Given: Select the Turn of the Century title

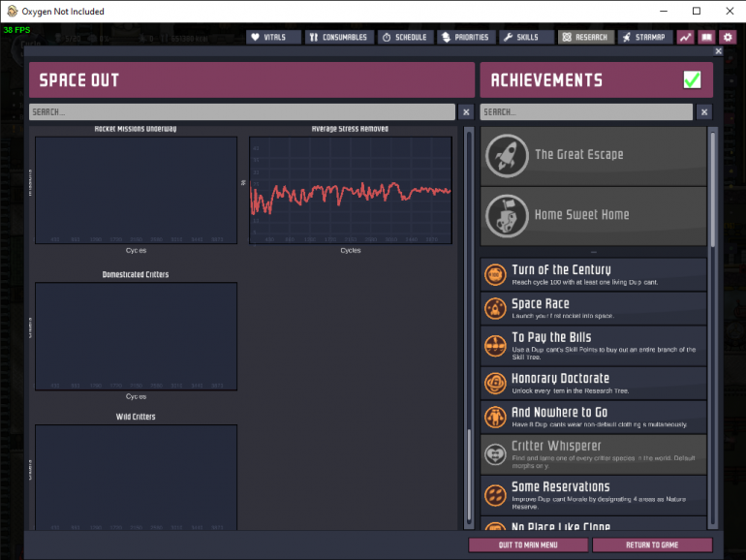Looking at the screenshot, I should coord(561,269).
